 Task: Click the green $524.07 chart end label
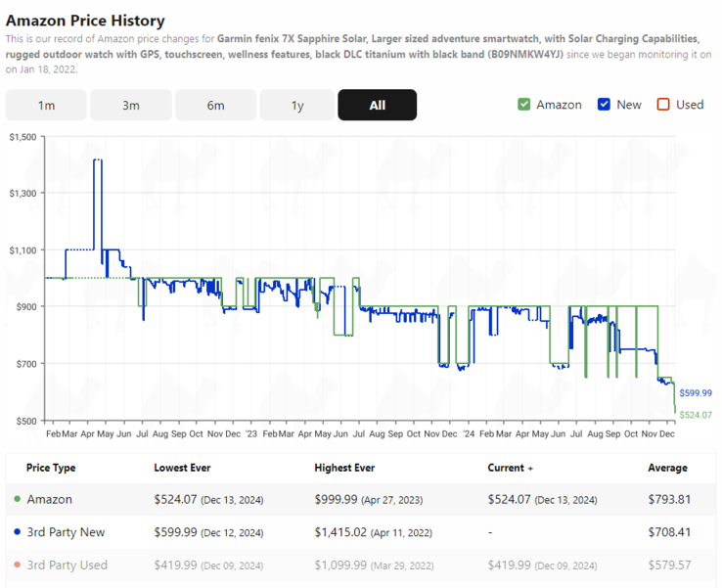(696, 415)
